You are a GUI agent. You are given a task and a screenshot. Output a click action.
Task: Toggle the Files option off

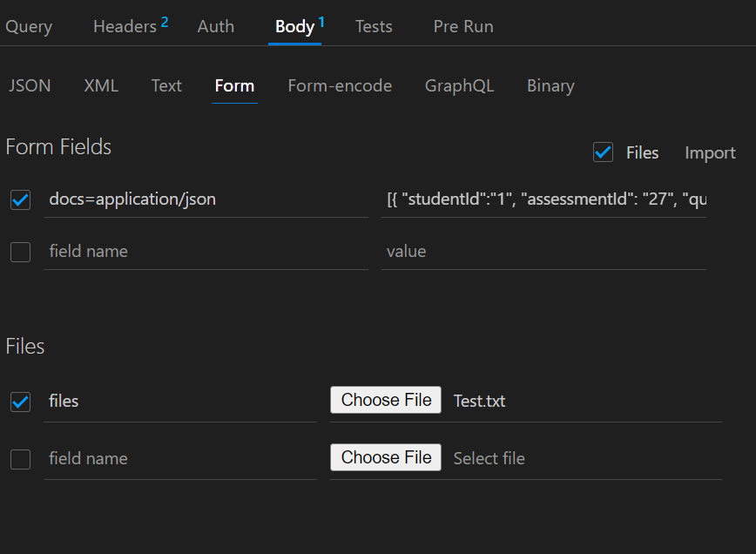point(603,152)
